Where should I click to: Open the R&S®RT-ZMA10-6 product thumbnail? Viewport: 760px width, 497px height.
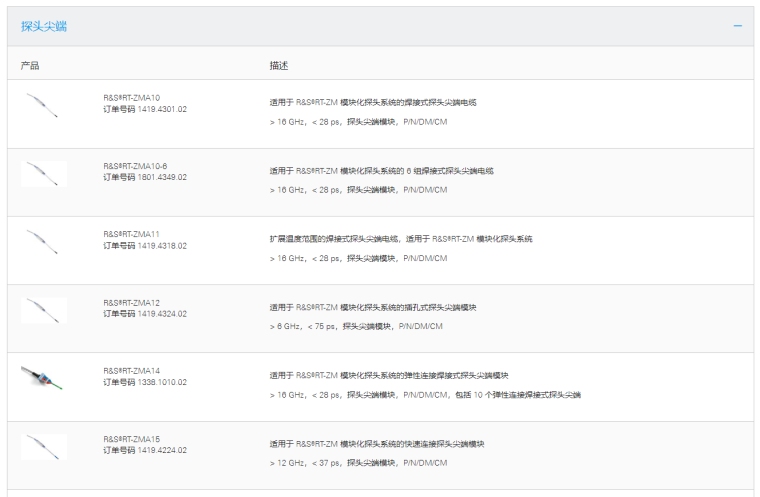pyautogui.click(x=43, y=172)
